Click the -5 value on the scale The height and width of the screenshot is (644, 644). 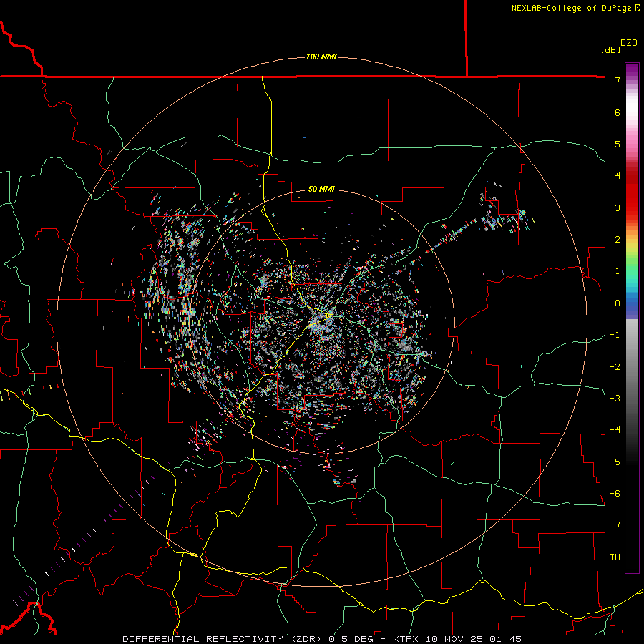[615, 462]
